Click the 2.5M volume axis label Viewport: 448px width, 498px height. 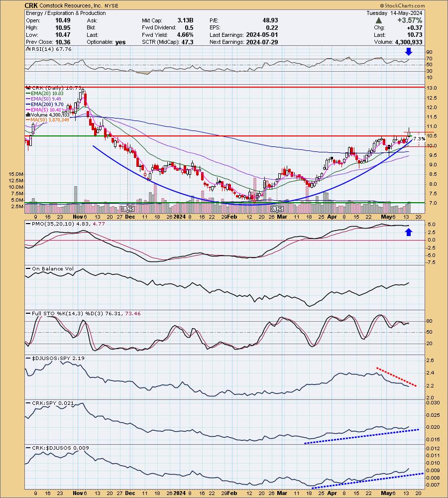17,207
